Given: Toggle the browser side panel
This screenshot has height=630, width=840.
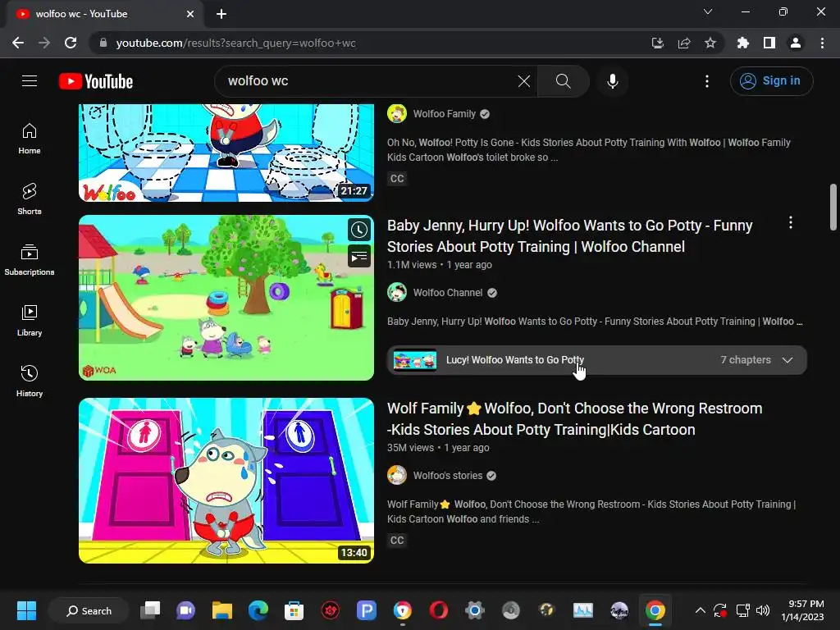Looking at the screenshot, I should coord(769,43).
